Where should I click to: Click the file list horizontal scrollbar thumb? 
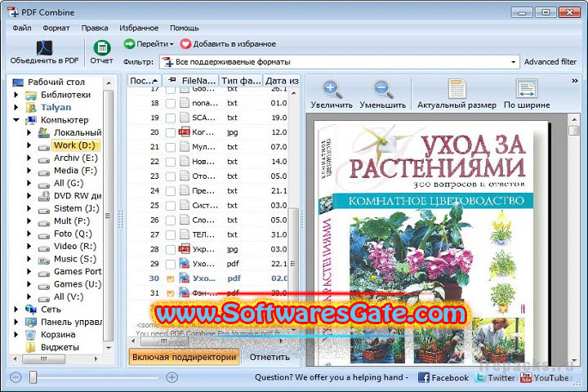tap(164, 341)
